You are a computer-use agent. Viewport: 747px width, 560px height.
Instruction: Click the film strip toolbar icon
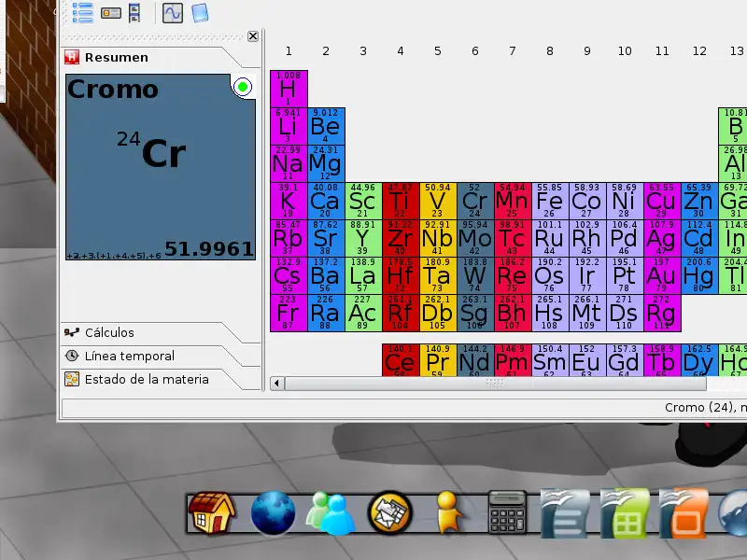[x=134, y=12]
